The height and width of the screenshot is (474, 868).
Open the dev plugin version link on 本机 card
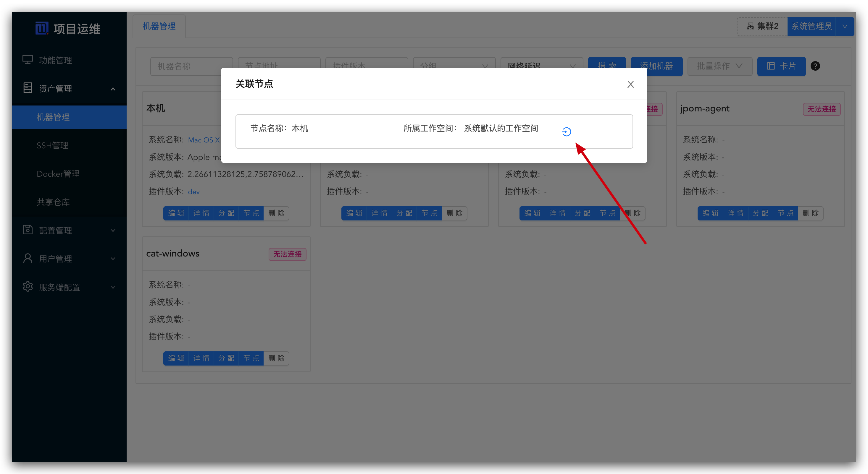tap(193, 191)
